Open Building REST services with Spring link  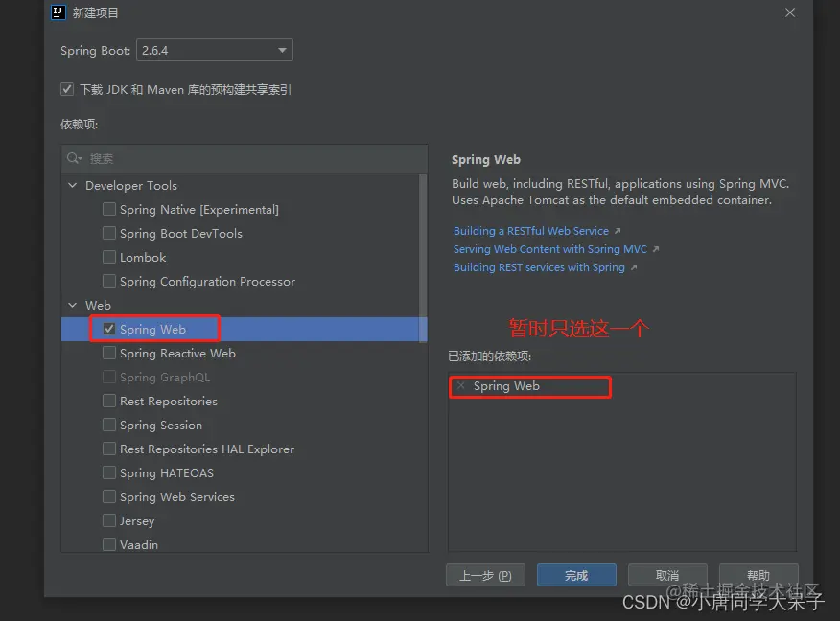pos(539,267)
